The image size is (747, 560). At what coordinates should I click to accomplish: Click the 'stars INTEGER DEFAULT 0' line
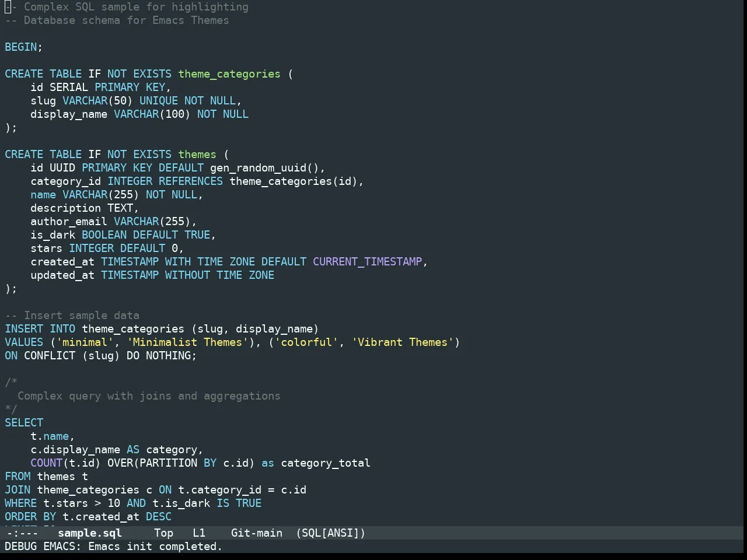tap(107, 249)
